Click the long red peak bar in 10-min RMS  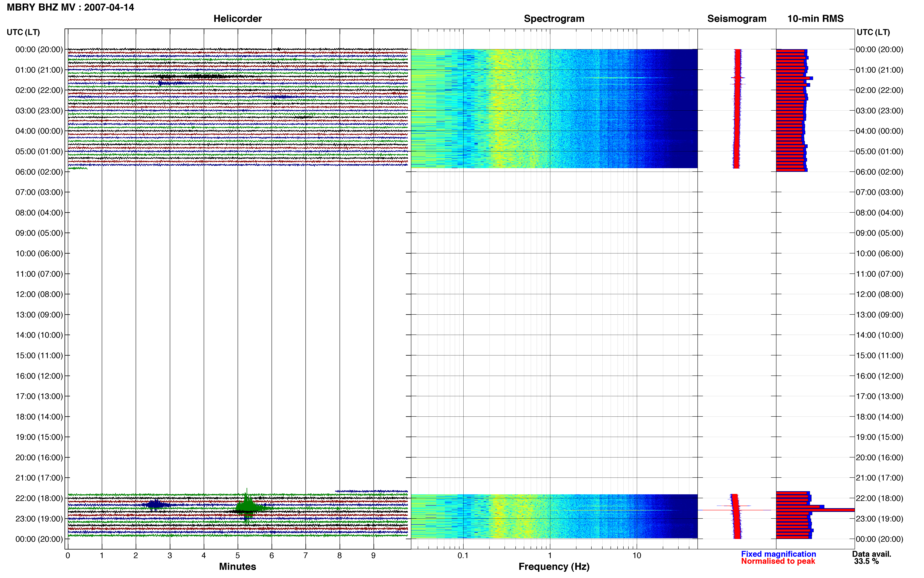point(815,510)
